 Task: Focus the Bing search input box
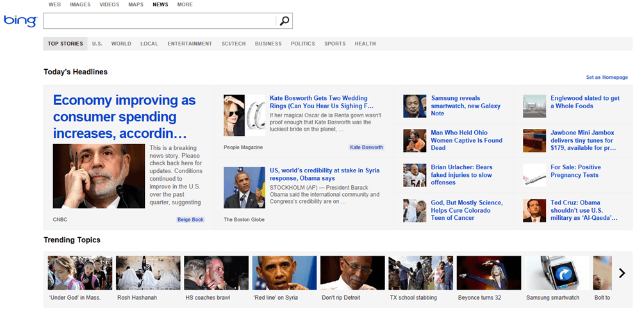(x=160, y=21)
